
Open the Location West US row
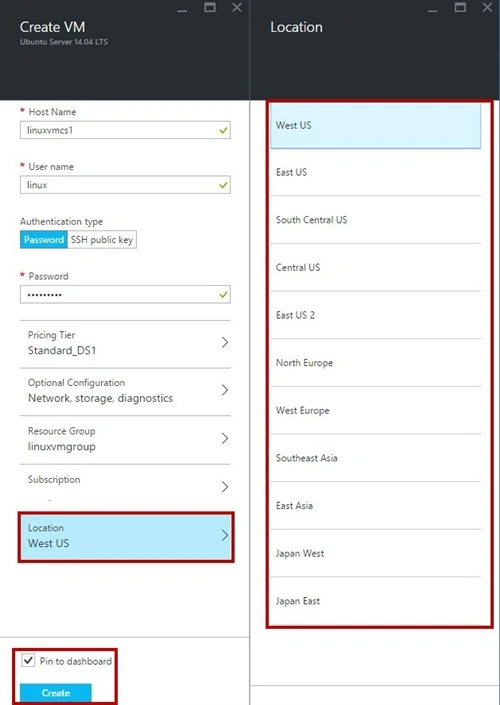click(x=126, y=537)
